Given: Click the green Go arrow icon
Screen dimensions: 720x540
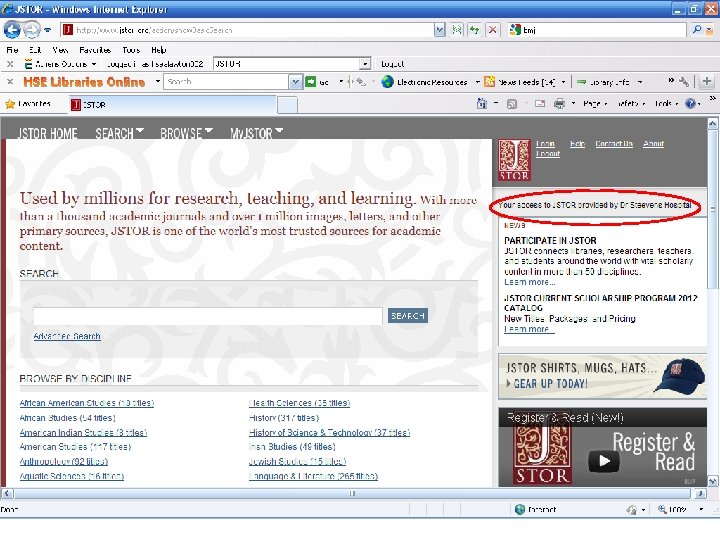Looking at the screenshot, I should coord(311,82).
